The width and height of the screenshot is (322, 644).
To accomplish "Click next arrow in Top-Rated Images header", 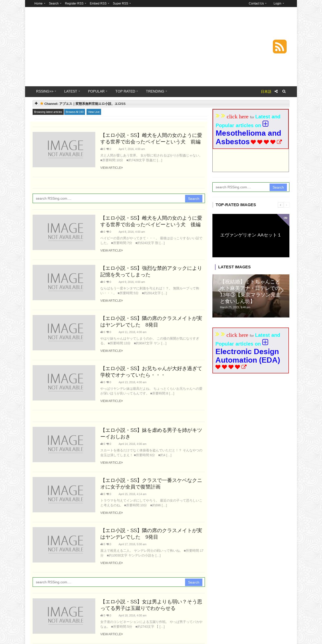I will pyautogui.click(x=286, y=205).
